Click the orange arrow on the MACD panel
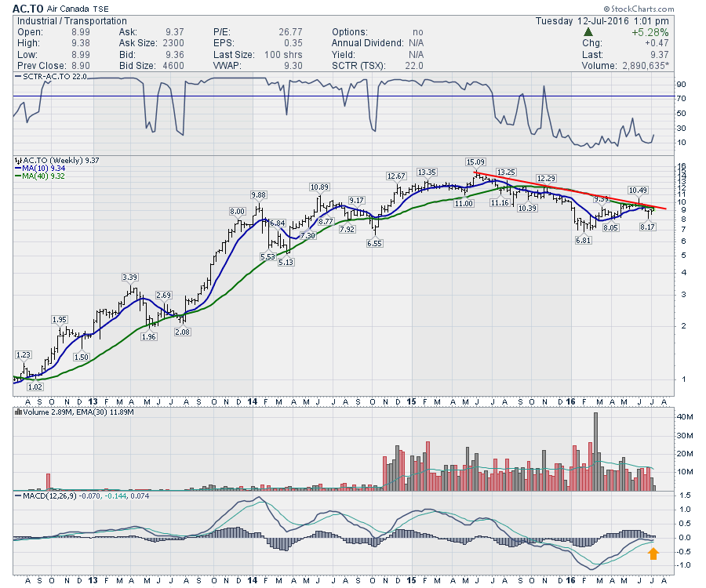The image size is (706, 588). [x=653, y=554]
